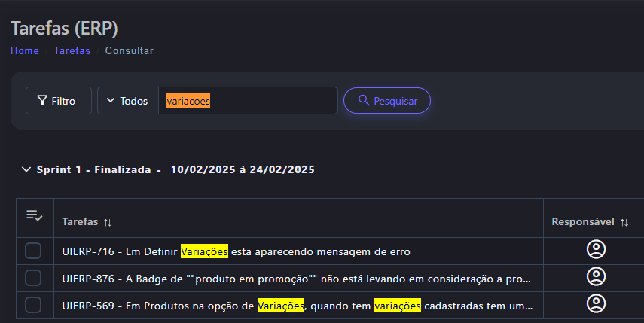
Task: Check the box for task UIERP-876
Action: (33, 279)
